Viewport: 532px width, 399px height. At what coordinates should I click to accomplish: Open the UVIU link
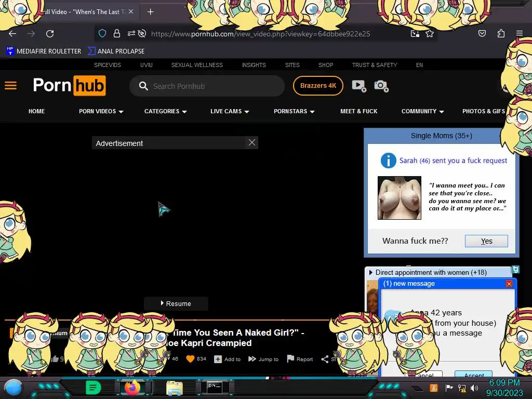click(146, 65)
